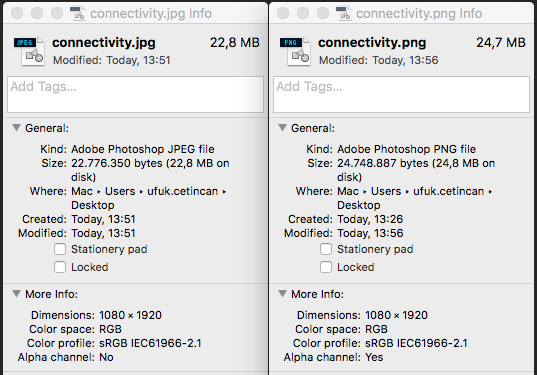Click the gray close button of connectivity.jpg Info
Screen dimensions: 537x375
pos(17,13)
